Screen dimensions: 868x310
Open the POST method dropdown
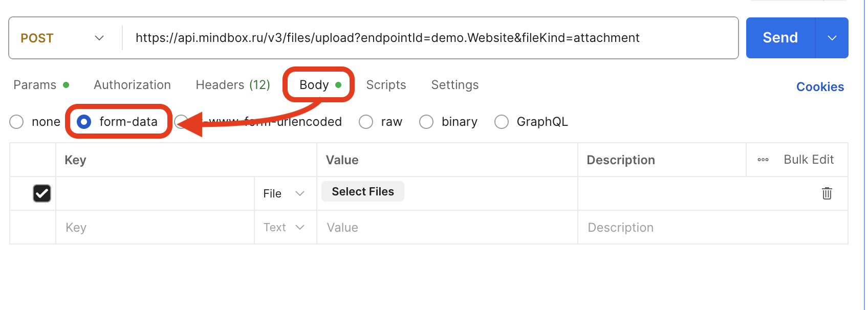(x=62, y=38)
